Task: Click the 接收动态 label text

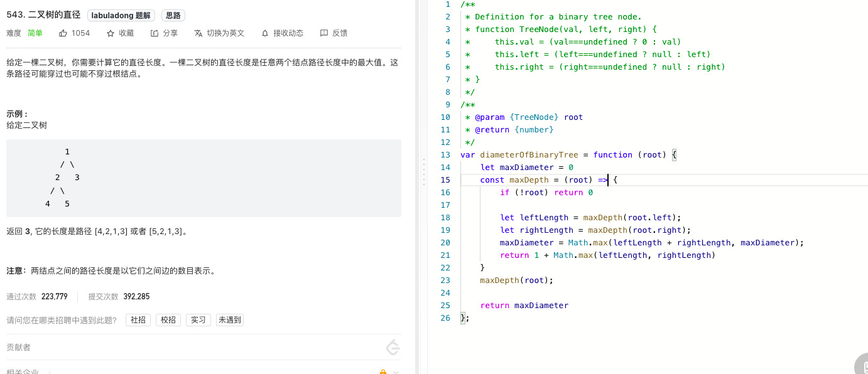Action: 288,33
